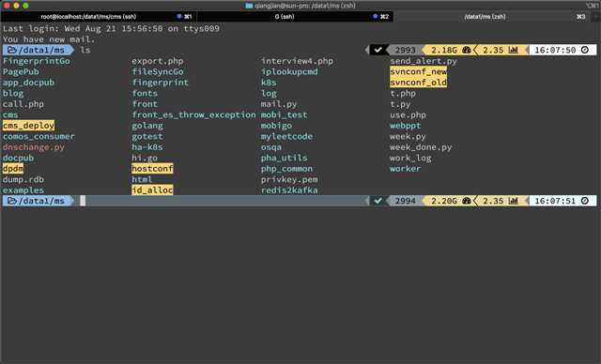Click the highlighted svnconf_old entry
The height and width of the screenshot is (364, 601).
tap(419, 83)
